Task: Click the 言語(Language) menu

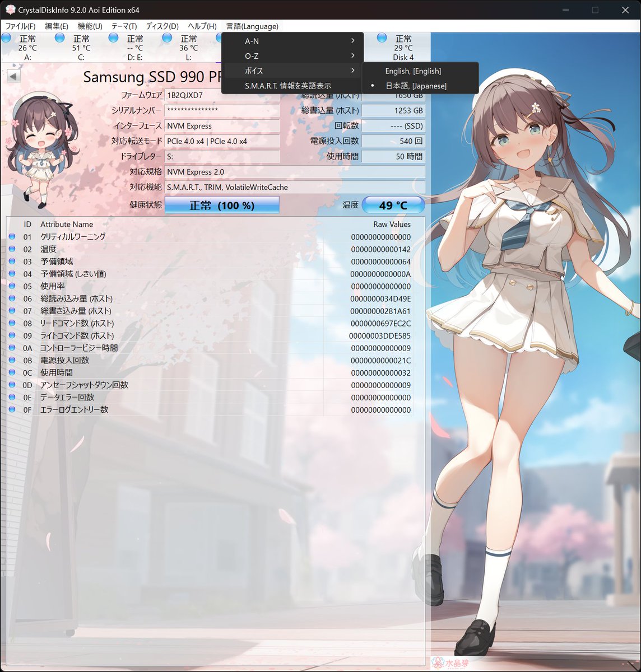Action: 252,26
